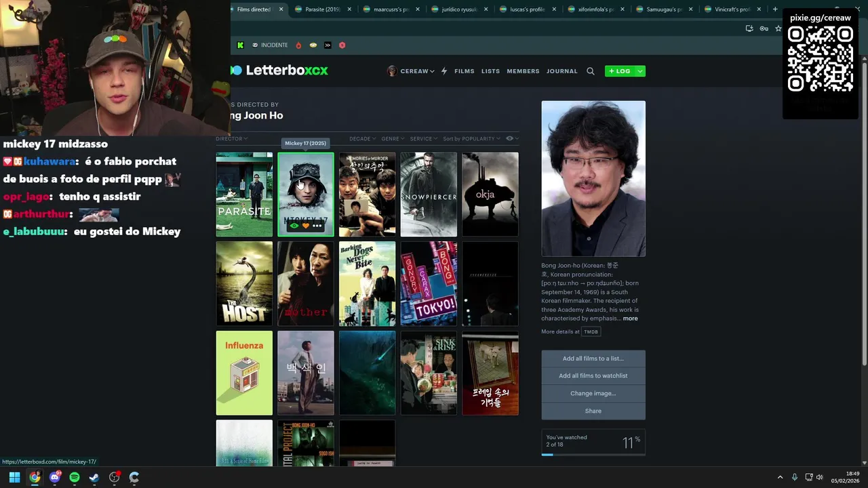Open the Memories of Murder poster
868x488 pixels.
click(367, 195)
